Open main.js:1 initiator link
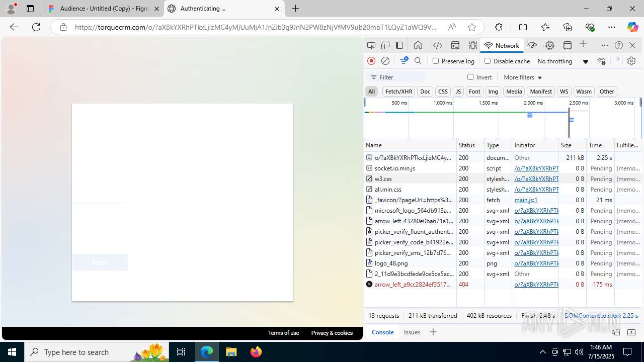Image resolution: width=644 pixels, height=362 pixels. tap(526, 200)
